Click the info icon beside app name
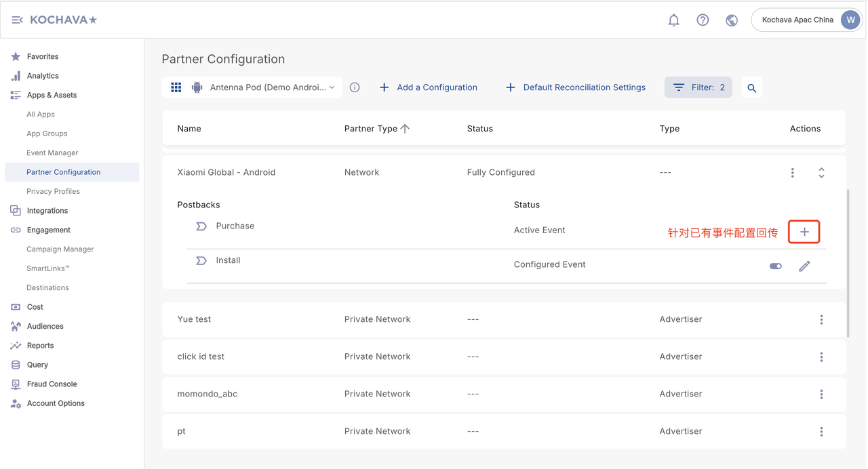Viewport: 868px width, 469px height. pos(355,87)
